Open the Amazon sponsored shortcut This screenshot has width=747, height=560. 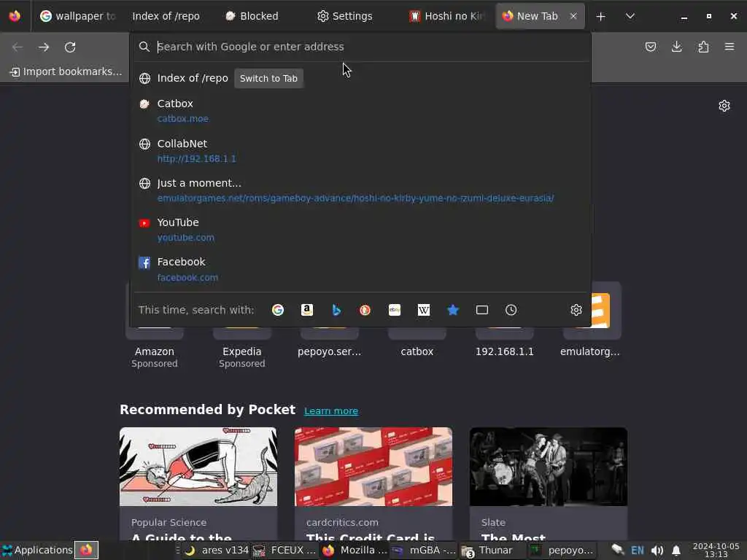click(x=155, y=326)
